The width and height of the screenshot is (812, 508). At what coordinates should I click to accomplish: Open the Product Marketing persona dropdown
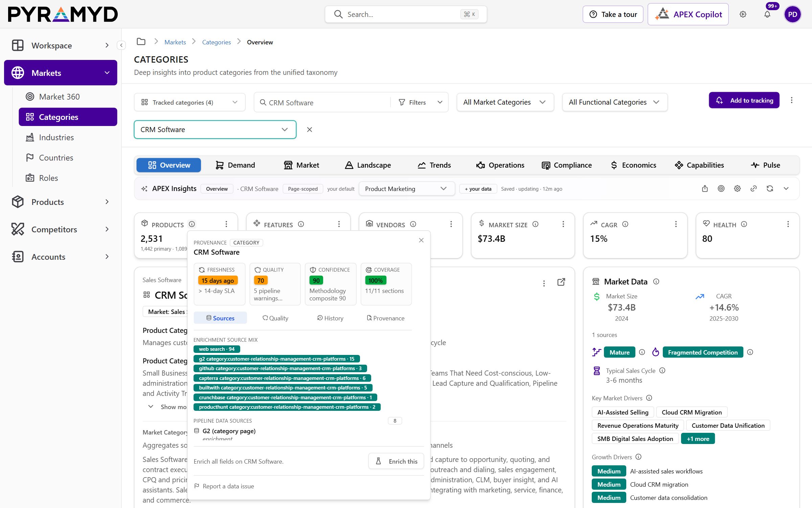coord(406,189)
